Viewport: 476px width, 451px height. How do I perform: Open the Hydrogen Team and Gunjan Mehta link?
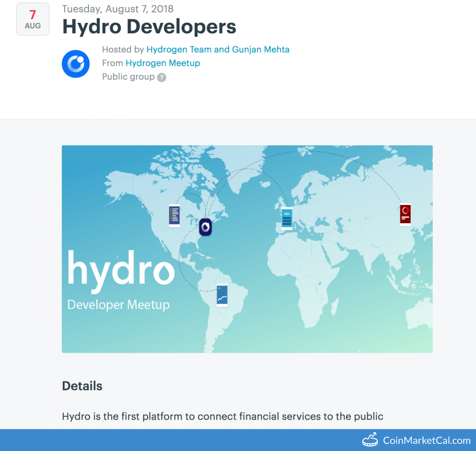pyautogui.click(x=218, y=49)
